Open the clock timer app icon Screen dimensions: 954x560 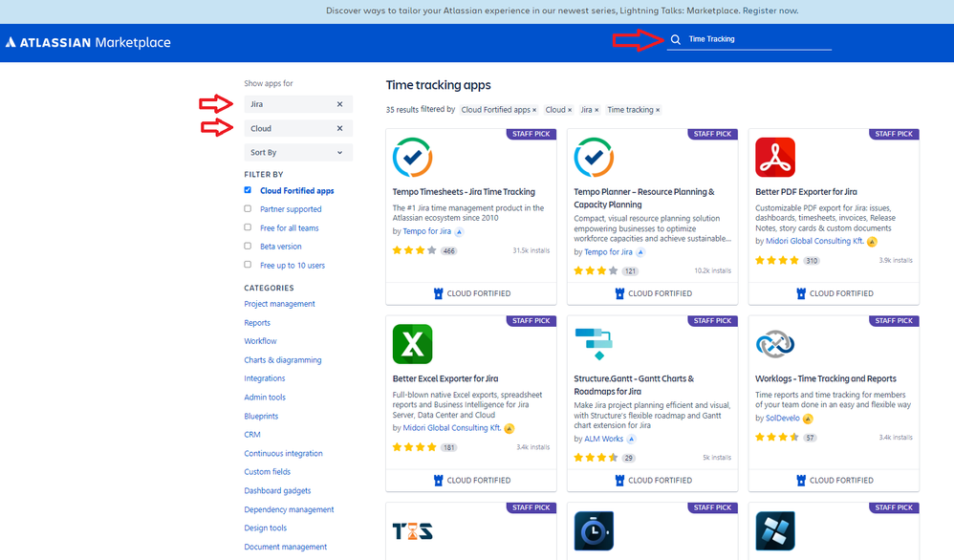(594, 531)
